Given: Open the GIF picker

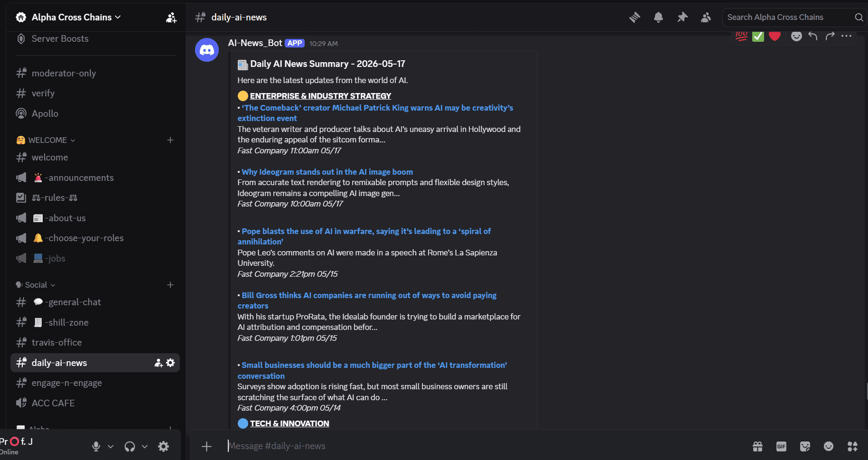Looking at the screenshot, I should pyautogui.click(x=781, y=446).
